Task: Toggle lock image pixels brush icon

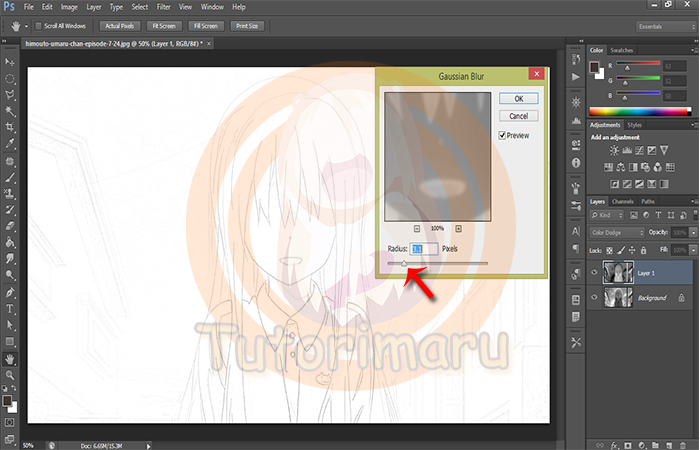Action: pyautogui.click(x=621, y=250)
